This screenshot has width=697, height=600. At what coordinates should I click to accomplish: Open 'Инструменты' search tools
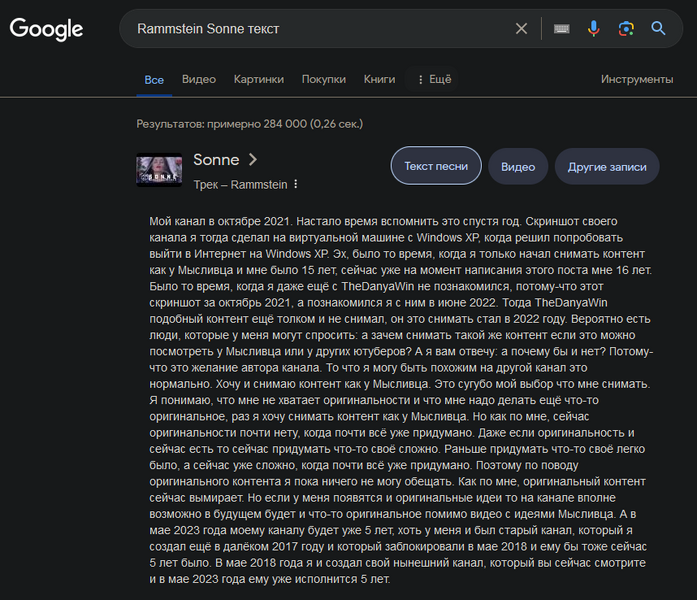tap(637, 79)
